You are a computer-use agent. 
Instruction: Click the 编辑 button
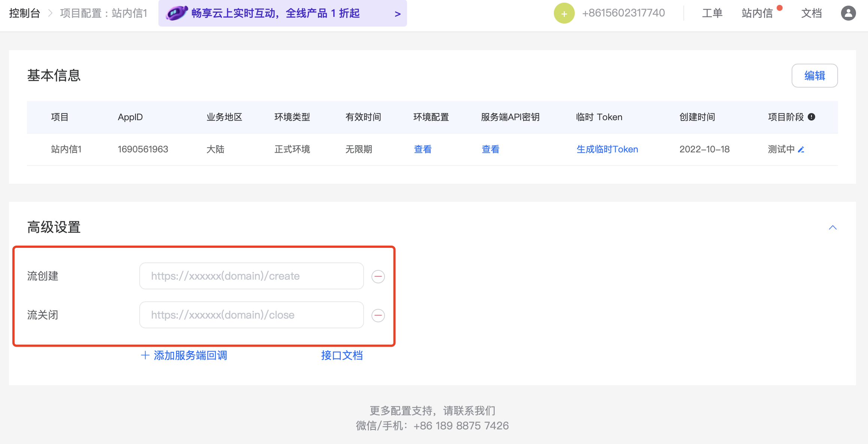[x=814, y=76]
